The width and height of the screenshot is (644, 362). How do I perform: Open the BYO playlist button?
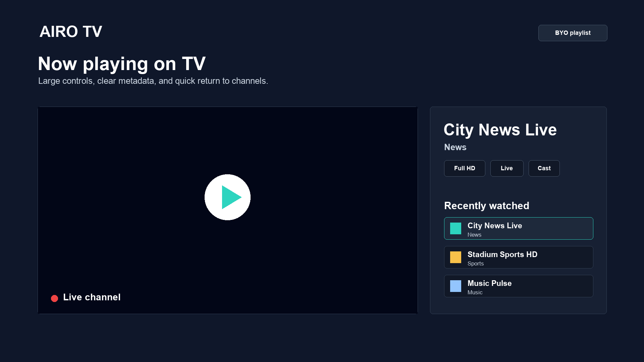[573, 33]
